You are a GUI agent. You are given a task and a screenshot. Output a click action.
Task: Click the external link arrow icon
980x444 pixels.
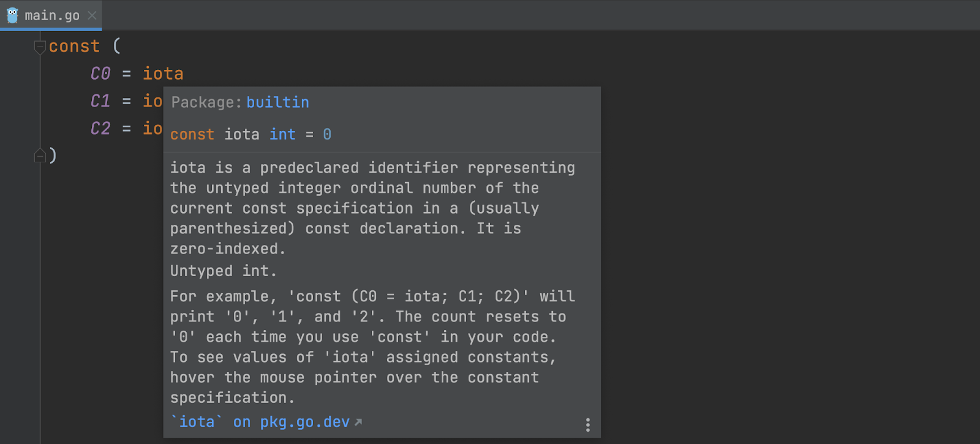point(358,422)
